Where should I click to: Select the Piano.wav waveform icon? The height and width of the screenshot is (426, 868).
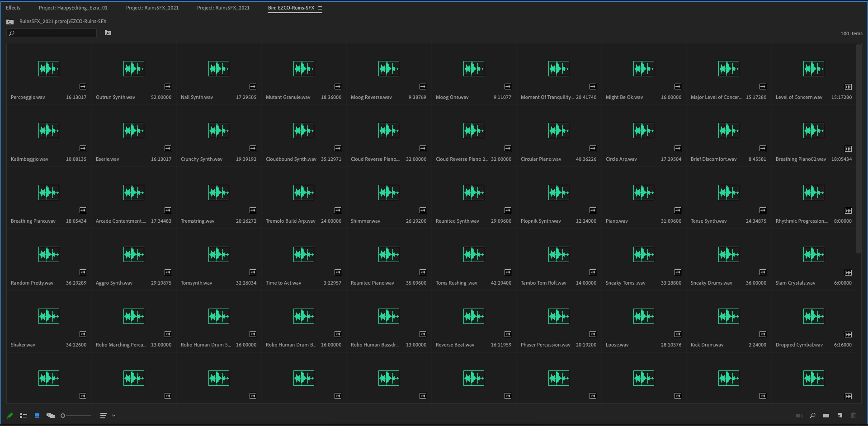pos(644,192)
